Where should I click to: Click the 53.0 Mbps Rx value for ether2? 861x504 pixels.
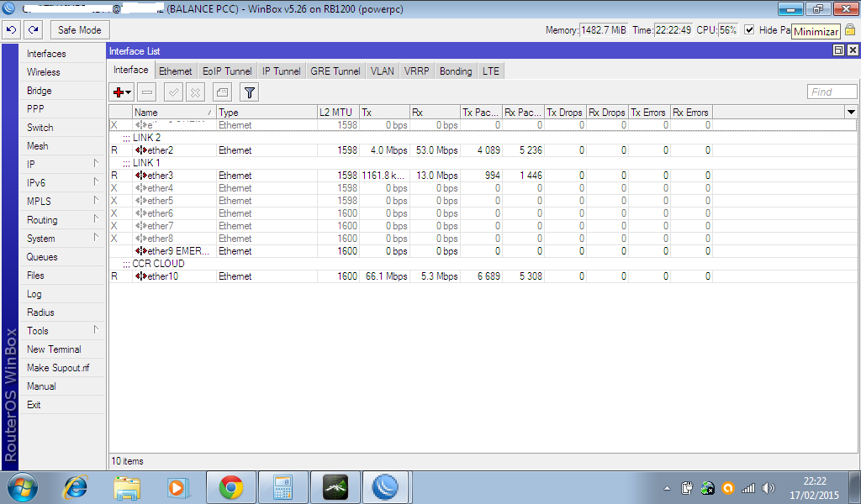(x=436, y=150)
